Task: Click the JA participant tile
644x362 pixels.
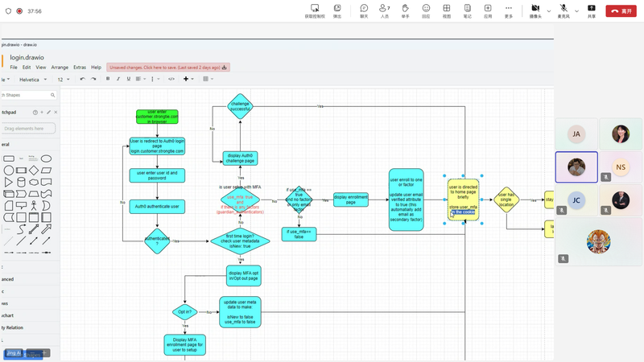Action: point(576,134)
